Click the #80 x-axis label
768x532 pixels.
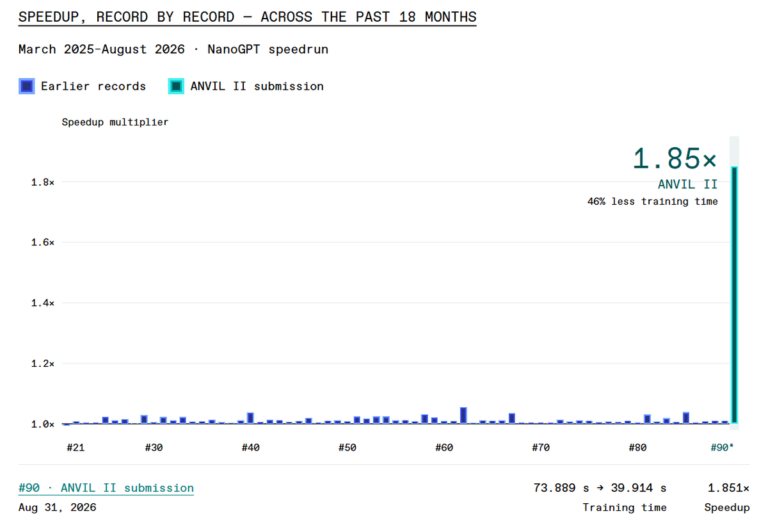[637, 447]
